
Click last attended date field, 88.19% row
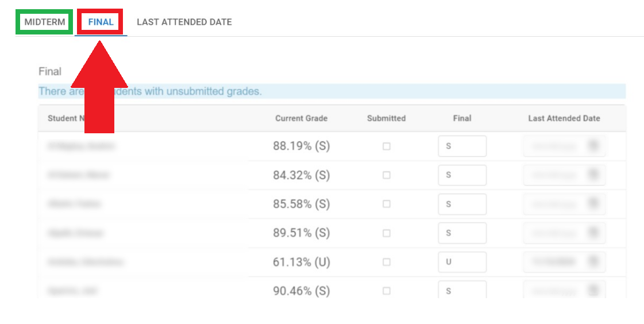[x=564, y=146]
